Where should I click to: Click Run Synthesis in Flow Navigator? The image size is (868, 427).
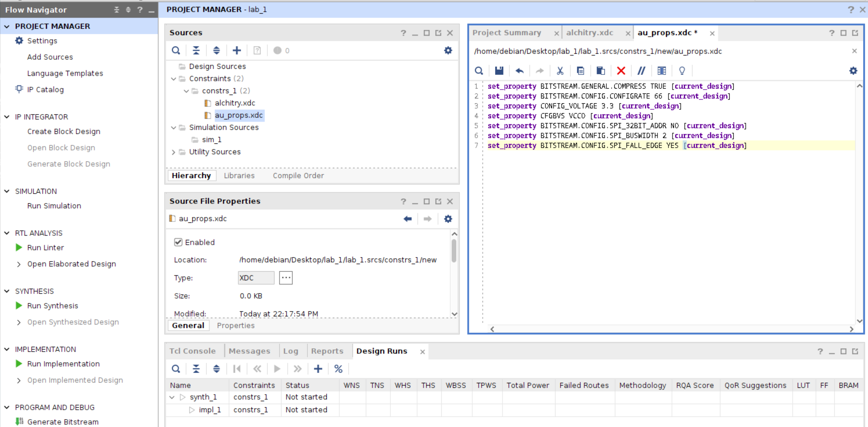(52, 305)
